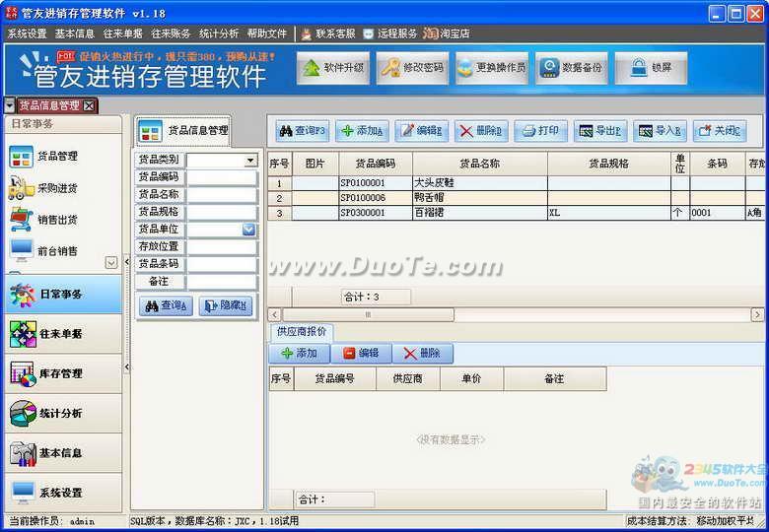769x532 pixels.
Task: Select the row SP0100006 鸭舌帽
Action: point(516,198)
